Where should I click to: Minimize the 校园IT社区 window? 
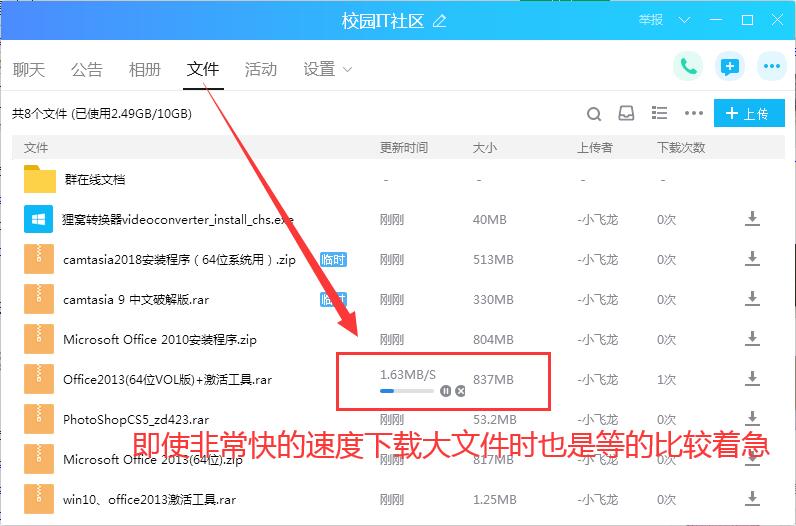716,20
